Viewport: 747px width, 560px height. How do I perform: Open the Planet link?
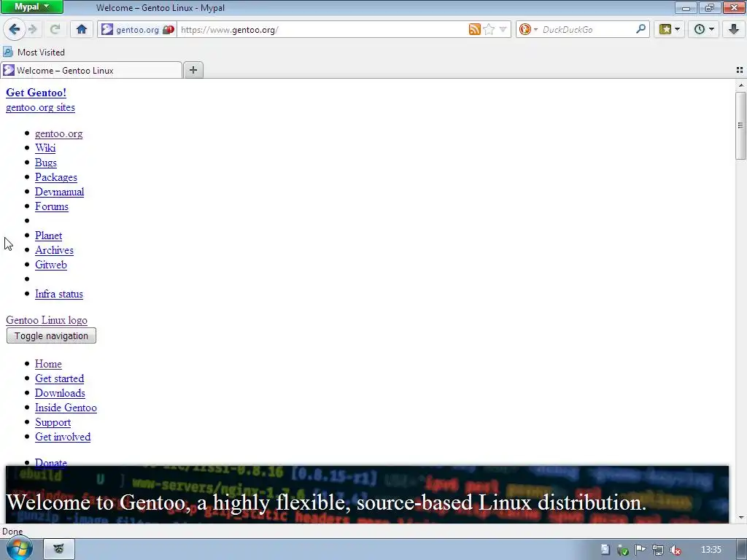(x=49, y=236)
